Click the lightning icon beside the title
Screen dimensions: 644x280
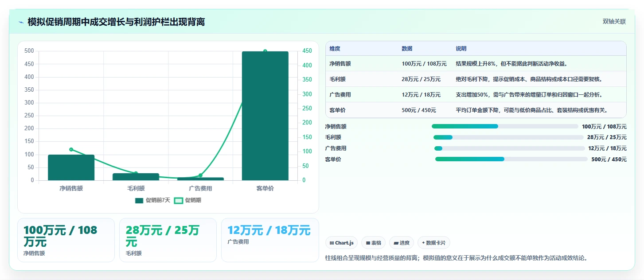[x=21, y=22]
